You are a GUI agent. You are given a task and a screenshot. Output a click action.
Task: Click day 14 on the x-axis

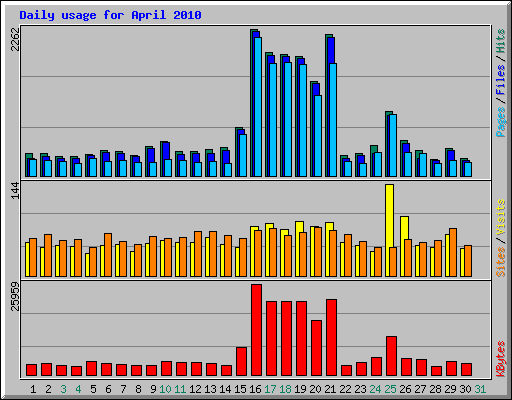click(x=225, y=389)
